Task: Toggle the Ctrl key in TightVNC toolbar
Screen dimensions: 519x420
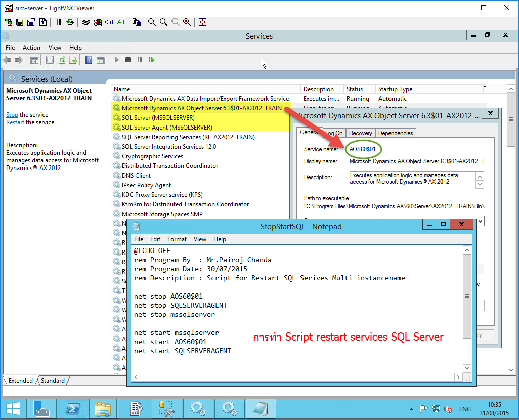Action: pyautogui.click(x=109, y=22)
